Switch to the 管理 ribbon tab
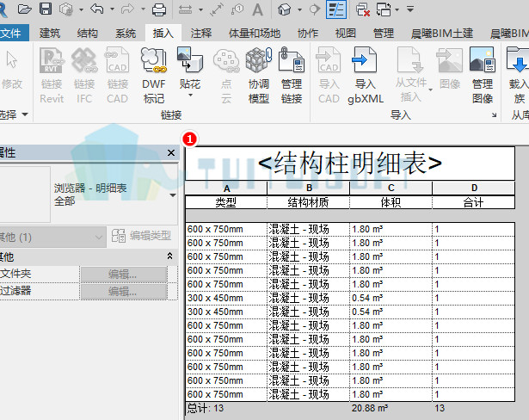529x420 pixels. 384,33
